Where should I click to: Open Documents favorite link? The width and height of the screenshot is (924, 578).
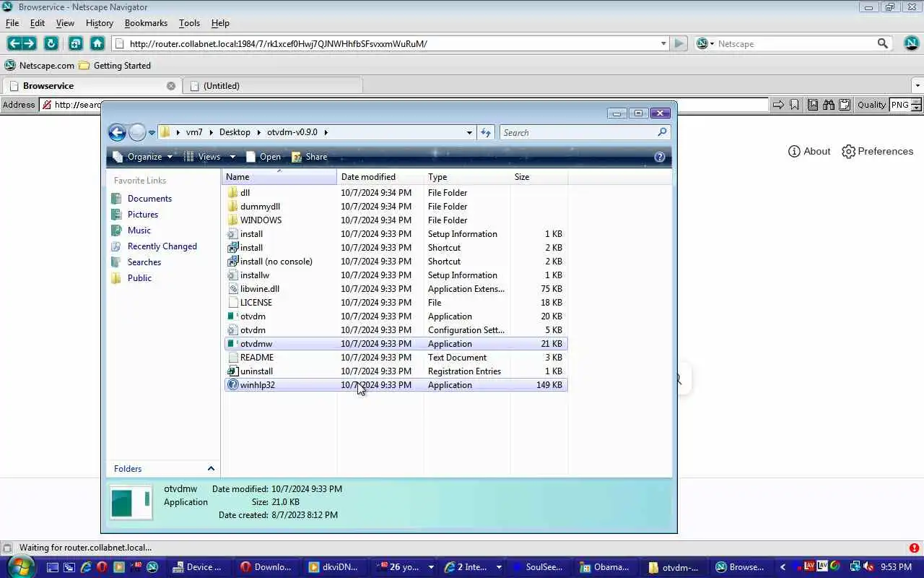coord(149,199)
